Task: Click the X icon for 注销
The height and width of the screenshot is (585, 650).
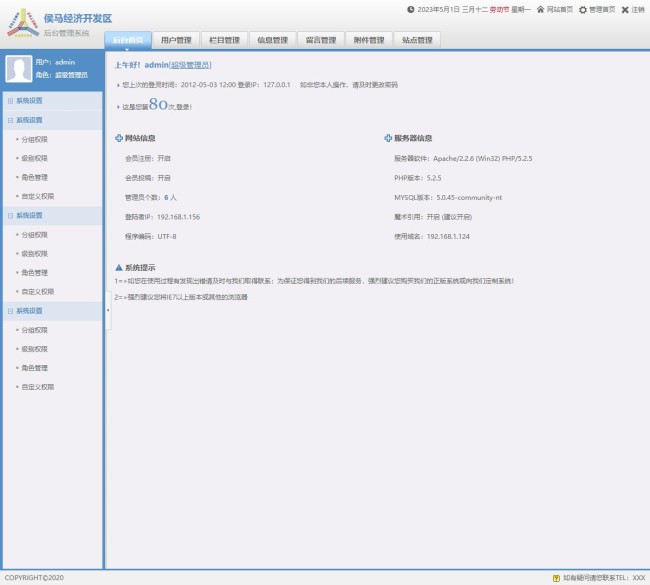Action: pyautogui.click(x=625, y=10)
